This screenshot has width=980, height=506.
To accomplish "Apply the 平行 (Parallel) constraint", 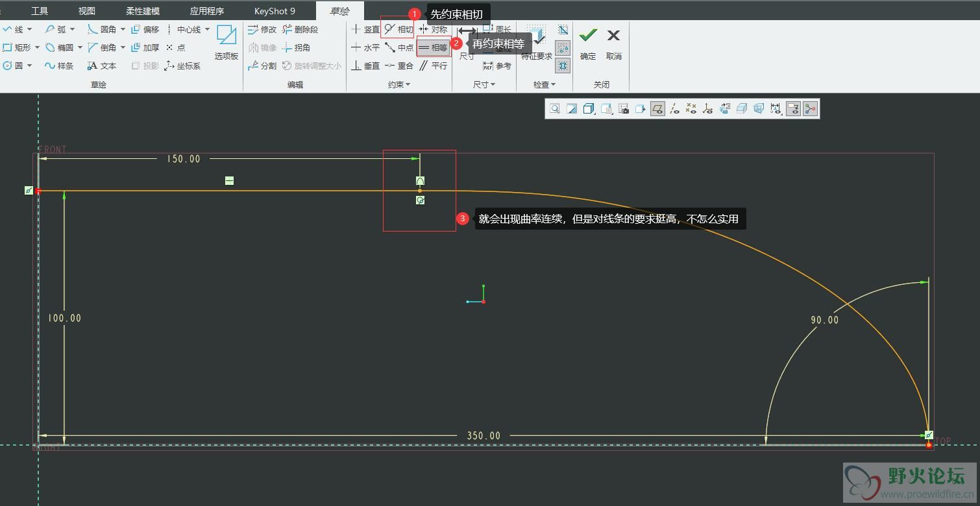I will [x=433, y=66].
